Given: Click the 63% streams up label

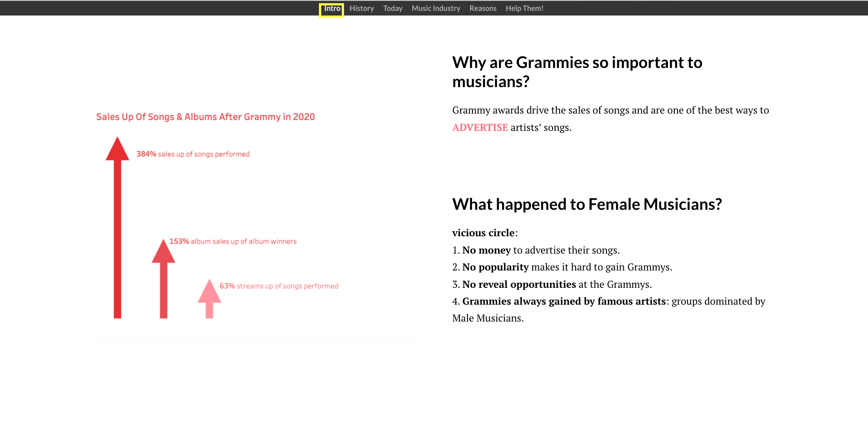Looking at the screenshot, I should (x=279, y=286).
